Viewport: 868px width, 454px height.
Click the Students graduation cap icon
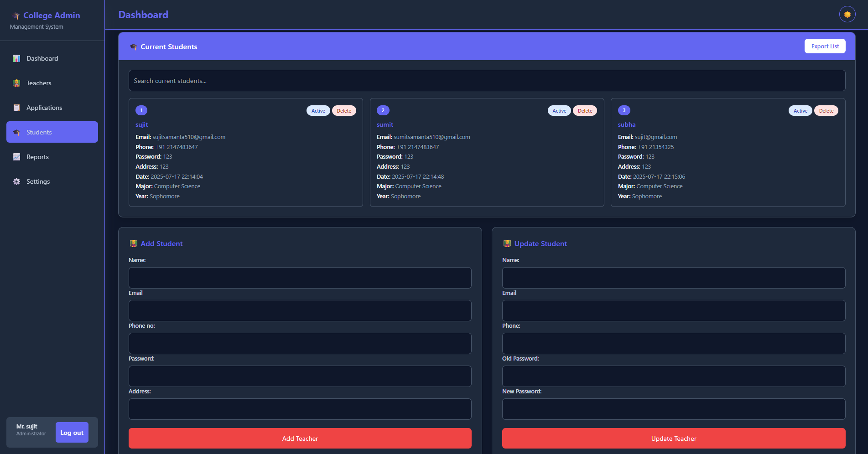[x=16, y=132]
